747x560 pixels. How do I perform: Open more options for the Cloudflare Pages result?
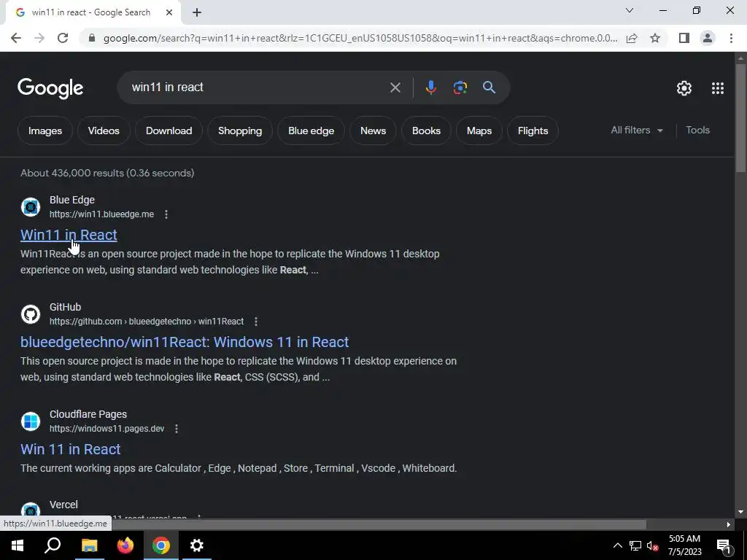(177, 429)
